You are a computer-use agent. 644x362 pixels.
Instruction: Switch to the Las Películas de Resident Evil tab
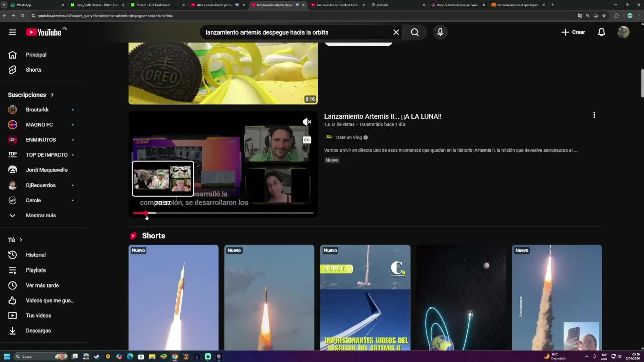coord(337,5)
